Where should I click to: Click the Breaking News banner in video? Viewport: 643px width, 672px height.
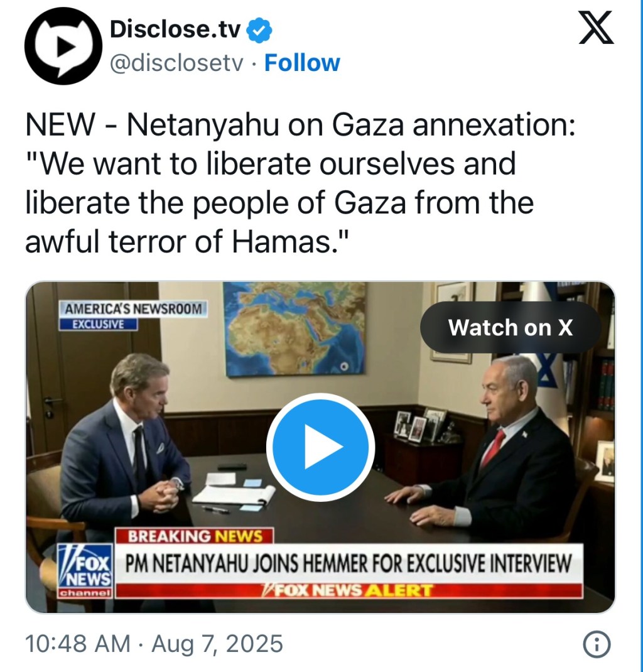(194, 536)
